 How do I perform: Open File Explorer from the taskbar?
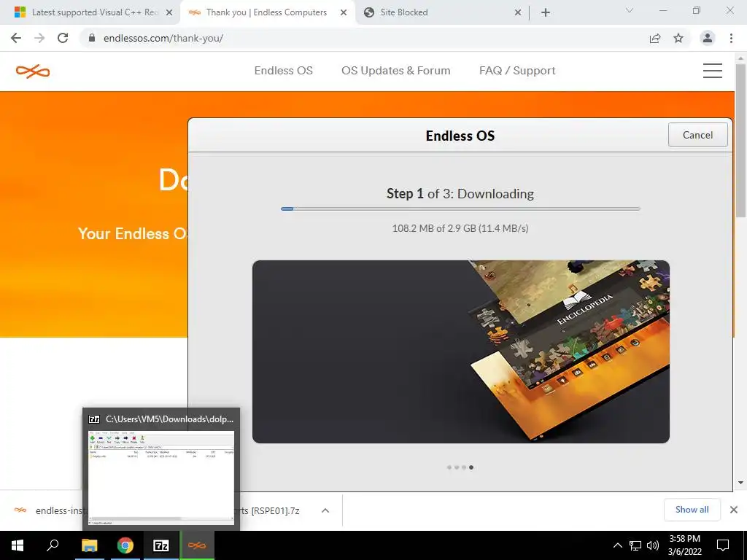(x=89, y=545)
